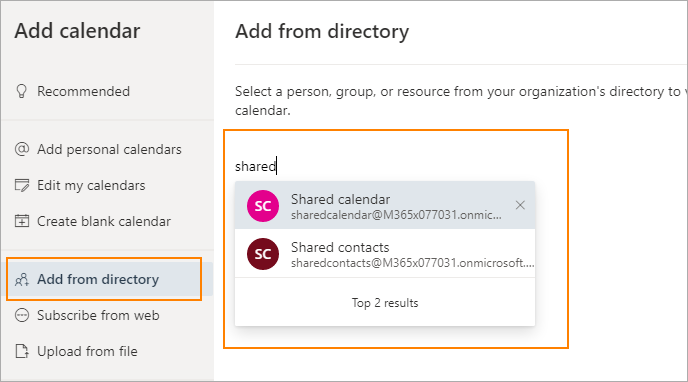Open Subscribe from web

[x=98, y=315]
